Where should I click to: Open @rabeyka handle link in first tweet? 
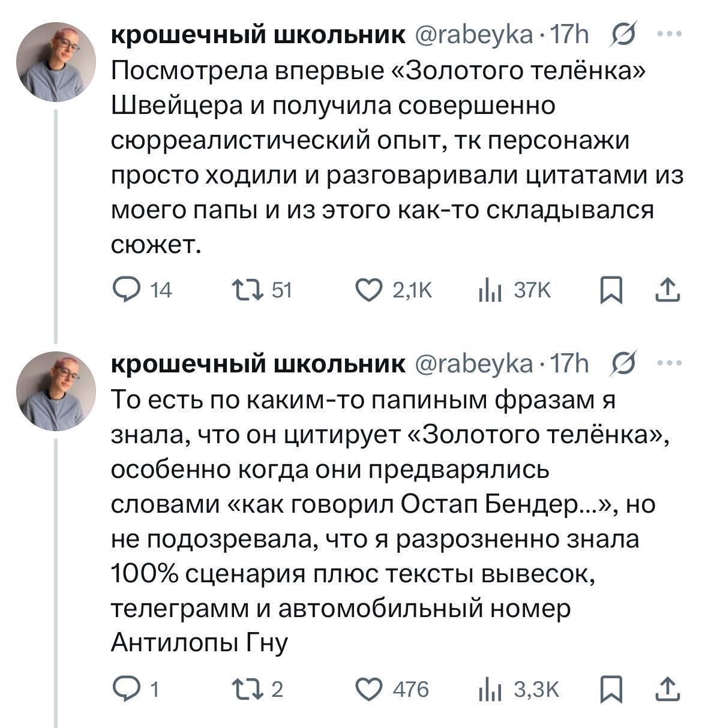point(473,36)
